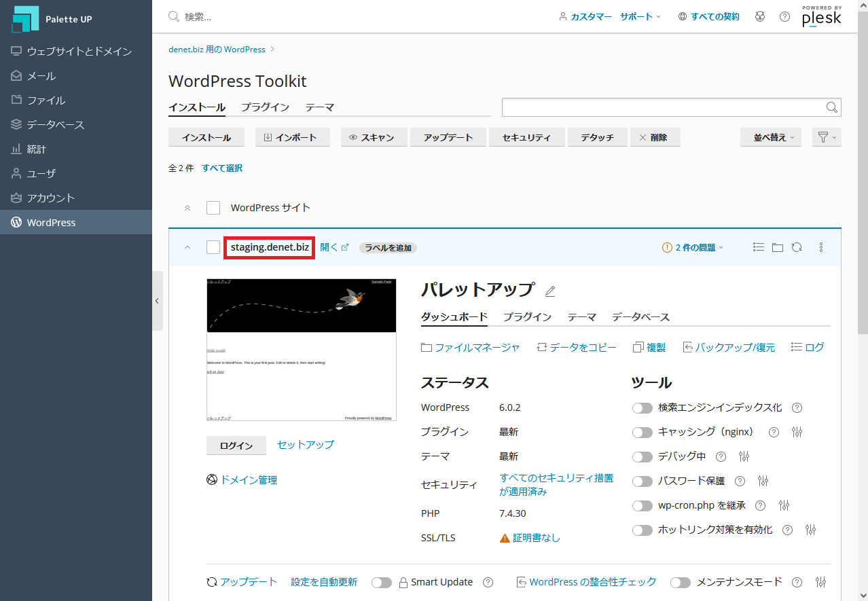Open password protection settings sliders icon

click(763, 481)
